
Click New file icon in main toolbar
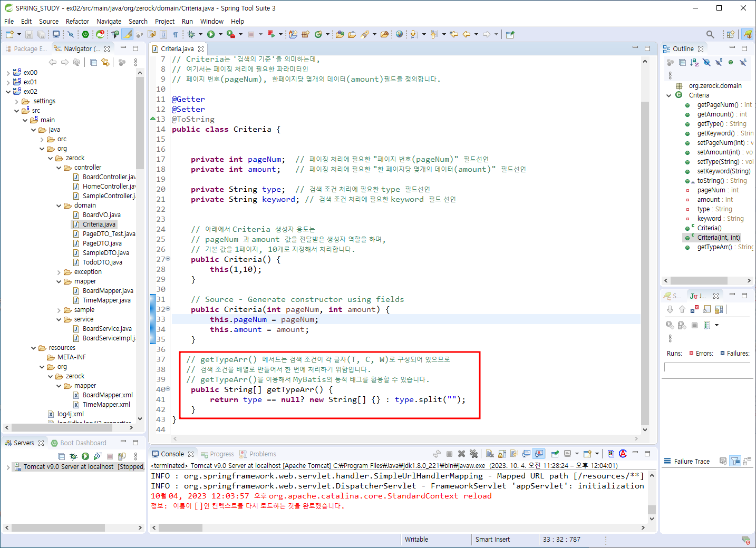click(9, 34)
